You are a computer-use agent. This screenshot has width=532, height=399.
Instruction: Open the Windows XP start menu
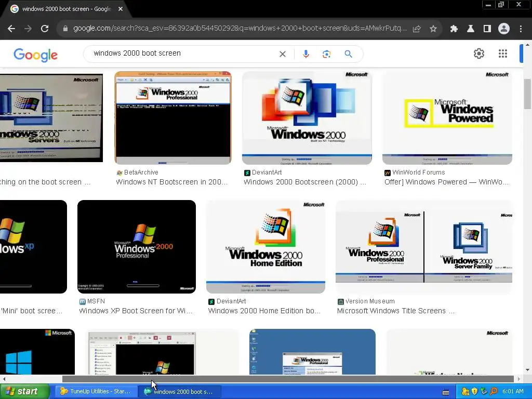pos(24,392)
